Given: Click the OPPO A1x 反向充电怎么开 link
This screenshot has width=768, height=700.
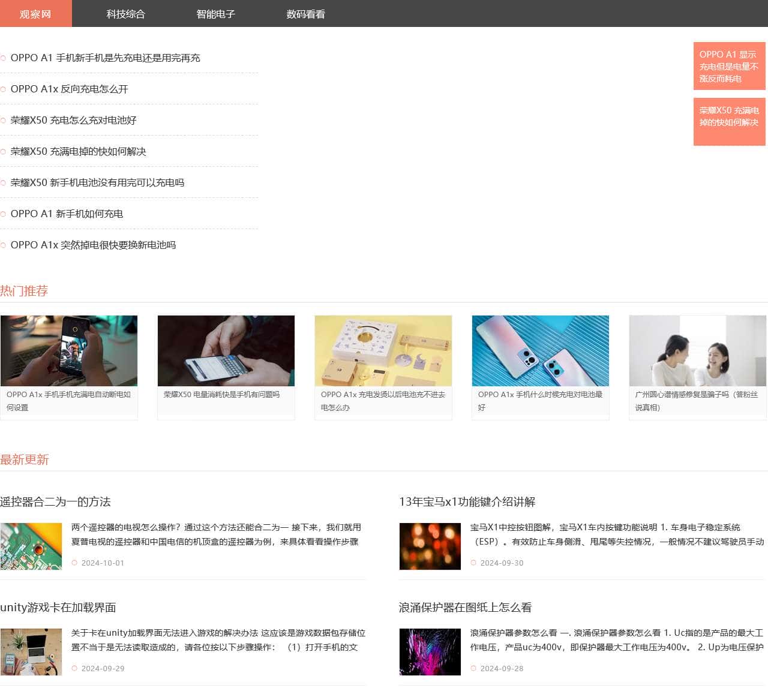Looking at the screenshot, I should [69, 89].
